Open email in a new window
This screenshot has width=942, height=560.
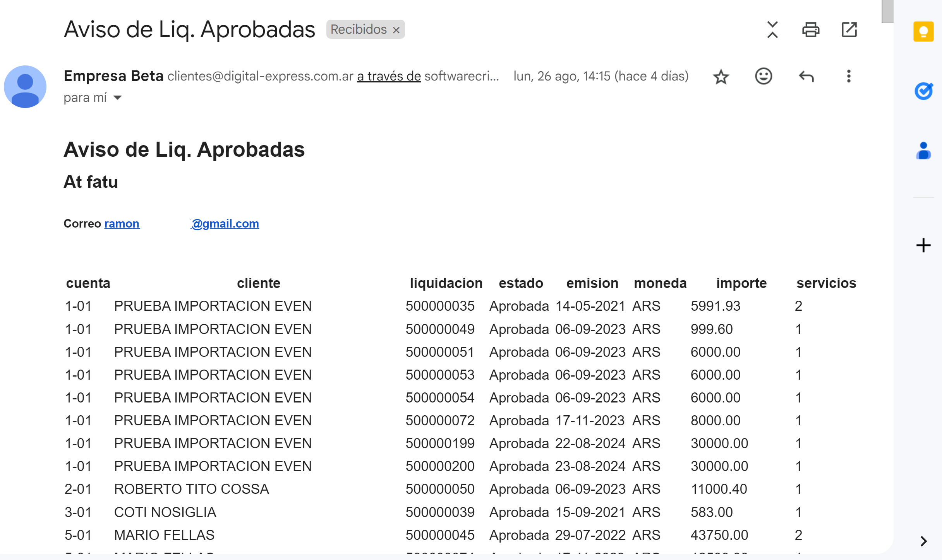pyautogui.click(x=849, y=30)
